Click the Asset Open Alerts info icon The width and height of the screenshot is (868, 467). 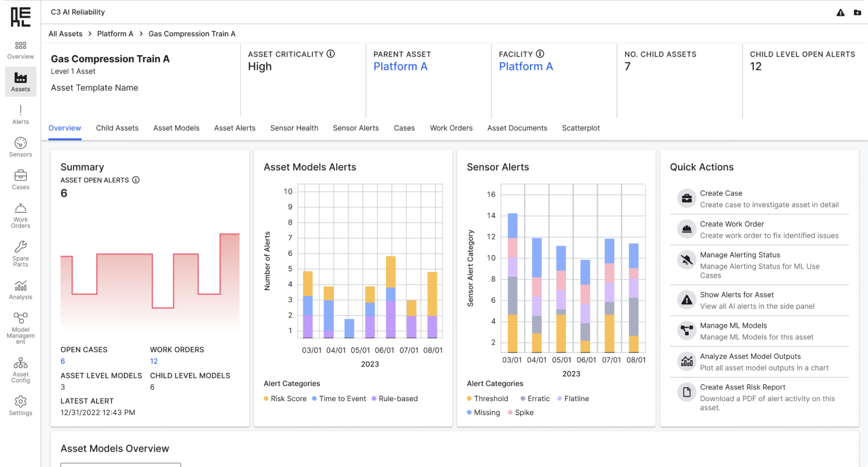(x=136, y=180)
